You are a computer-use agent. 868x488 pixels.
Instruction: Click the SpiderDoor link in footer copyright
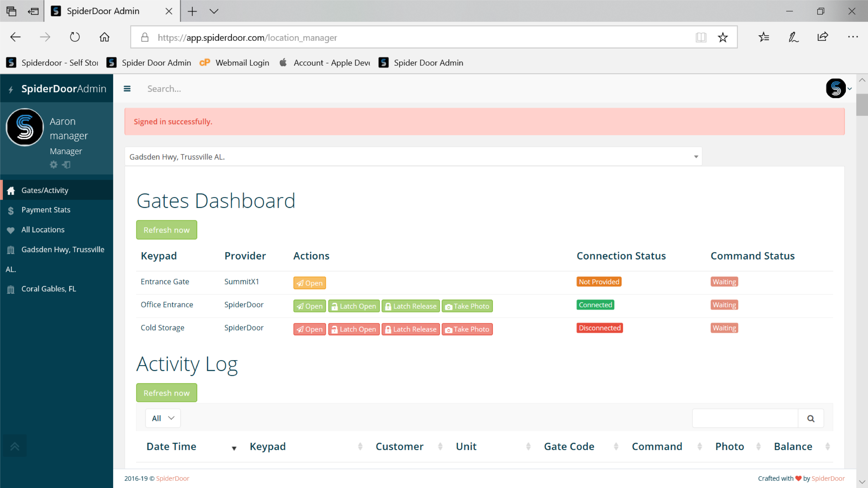(172, 478)
